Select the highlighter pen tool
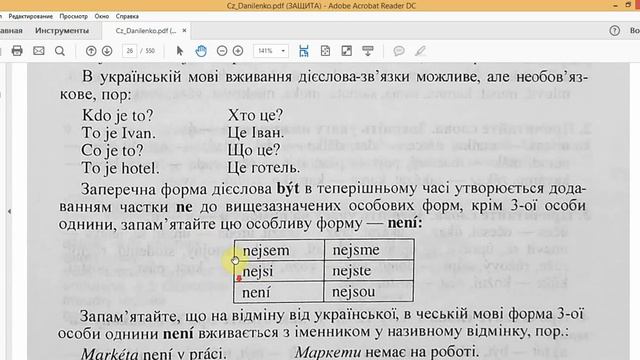 click(420, 51)
